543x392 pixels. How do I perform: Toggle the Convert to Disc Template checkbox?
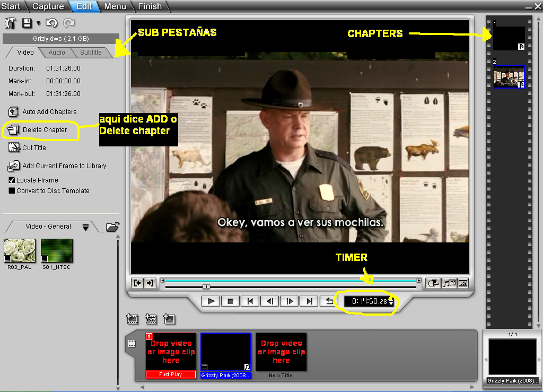12,191
